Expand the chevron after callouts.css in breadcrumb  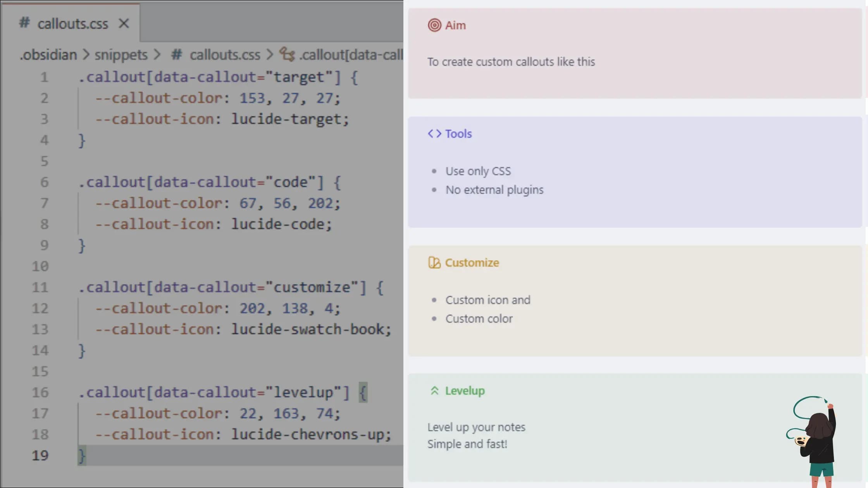coord(271,55)
